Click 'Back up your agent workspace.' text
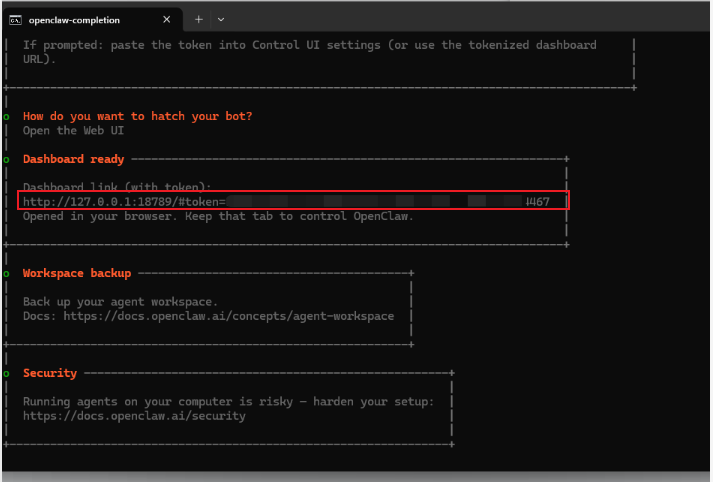This screenshot has height=482, width=713. 121,302
